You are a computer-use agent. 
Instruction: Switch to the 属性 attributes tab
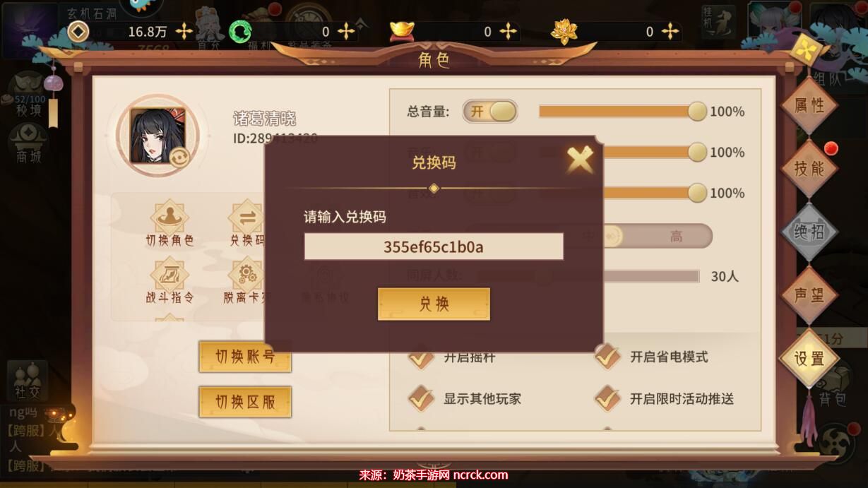[809, 105]
